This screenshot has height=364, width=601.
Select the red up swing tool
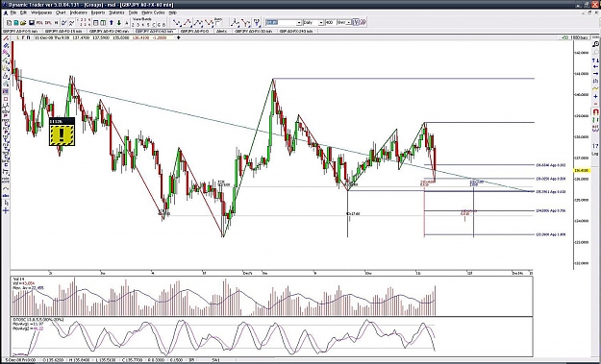(x=188, y=23)
